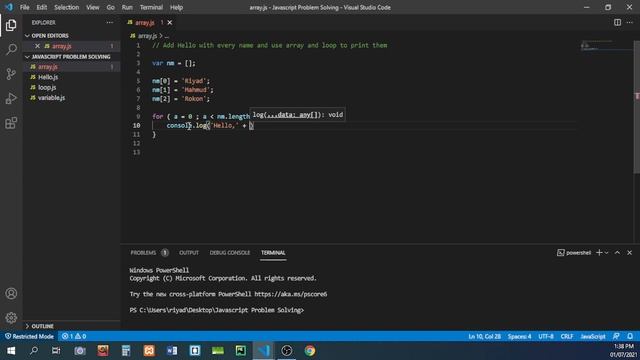Open the Terminal menu
The image size is (640, 360).
pyautogui.click(x=151, y=7)
